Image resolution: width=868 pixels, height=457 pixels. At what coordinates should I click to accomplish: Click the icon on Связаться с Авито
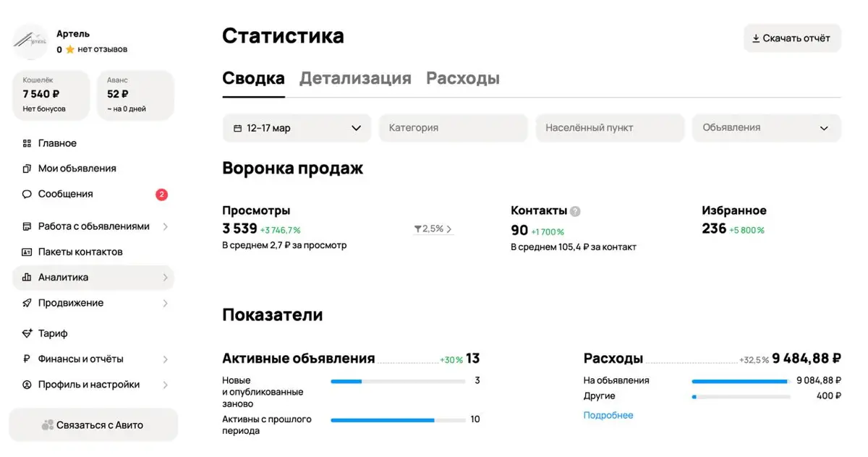(x=48, y=425)
